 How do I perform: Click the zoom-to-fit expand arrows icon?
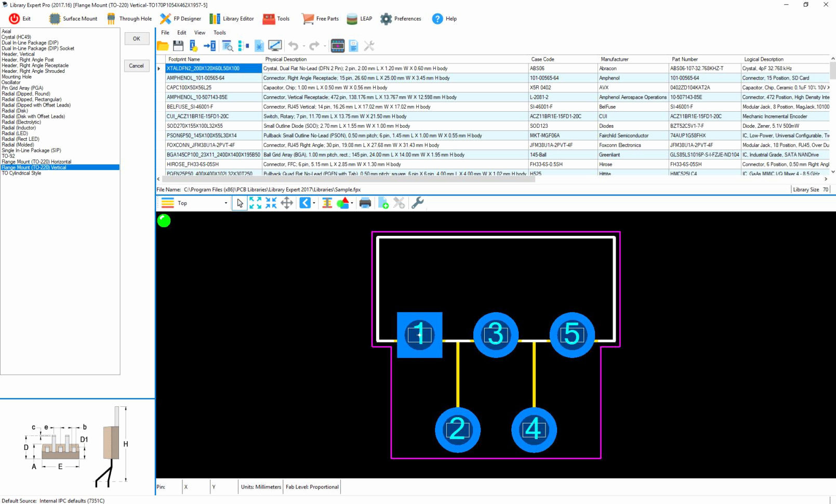(255, 203)
